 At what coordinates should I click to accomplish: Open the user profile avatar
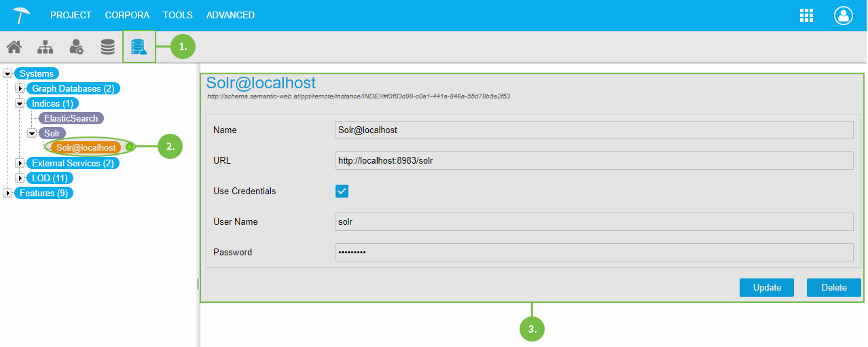843,16
